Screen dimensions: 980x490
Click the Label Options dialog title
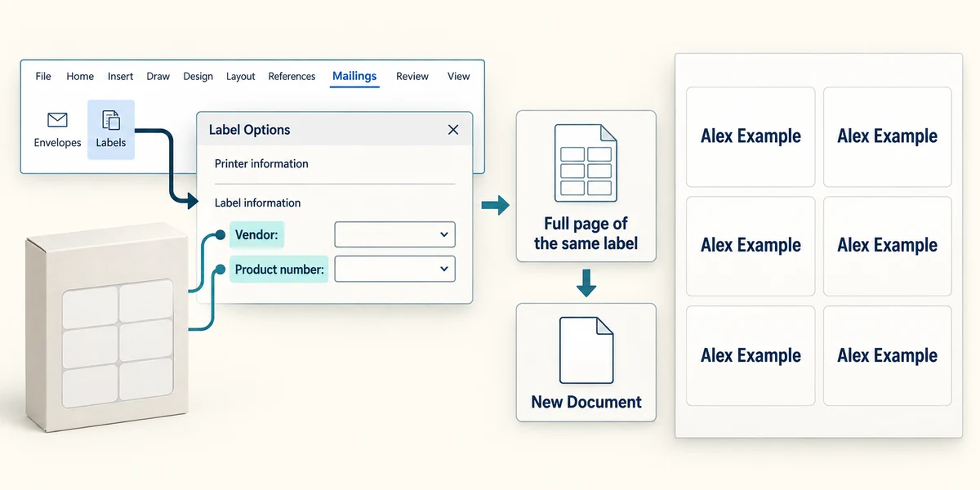(x=249, y=130)
